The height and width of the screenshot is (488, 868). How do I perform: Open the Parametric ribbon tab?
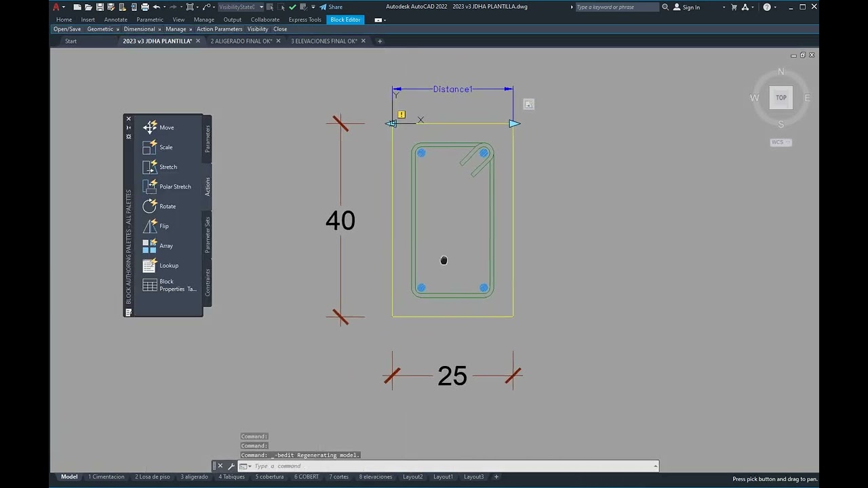coord(150,20)
